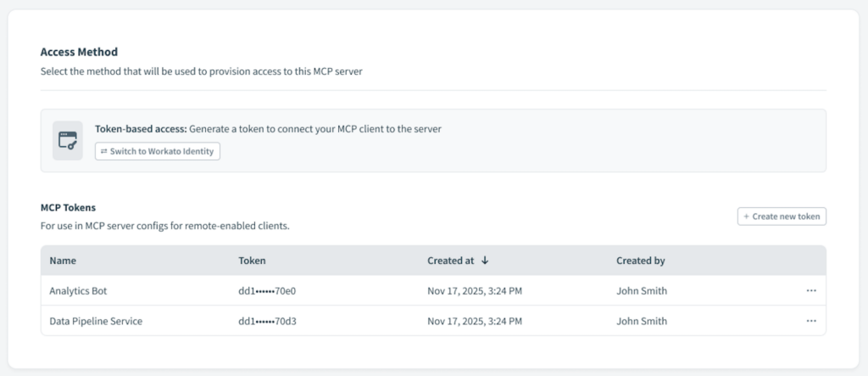Click John Smith in the Data Pipeline Service row
The width and height of the screenshot is (868, 376).
(x=642, y=321)
